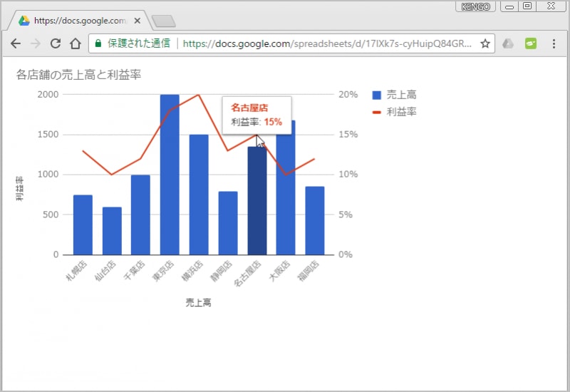The image size is (570, 392).
Task: Minimize the browser window
Action: point(509,6)
